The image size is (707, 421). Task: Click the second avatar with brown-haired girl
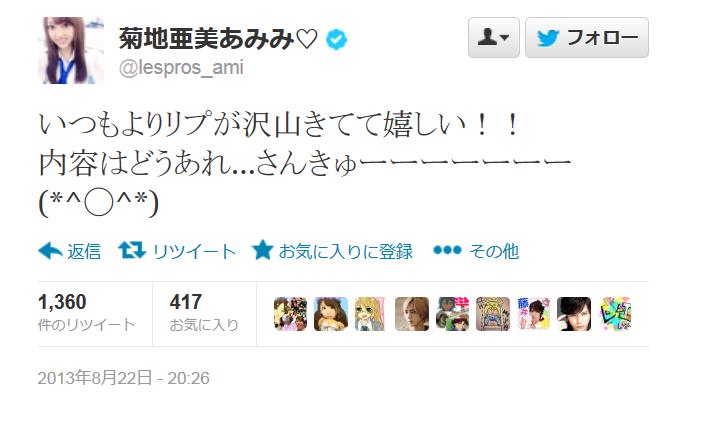pos(331,314)
